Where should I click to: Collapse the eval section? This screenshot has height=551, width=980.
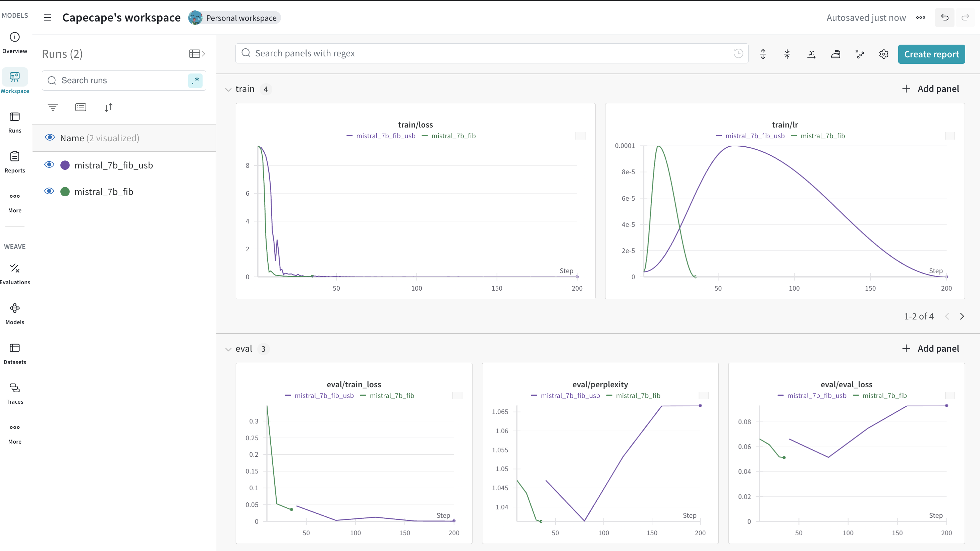(228, 349)
